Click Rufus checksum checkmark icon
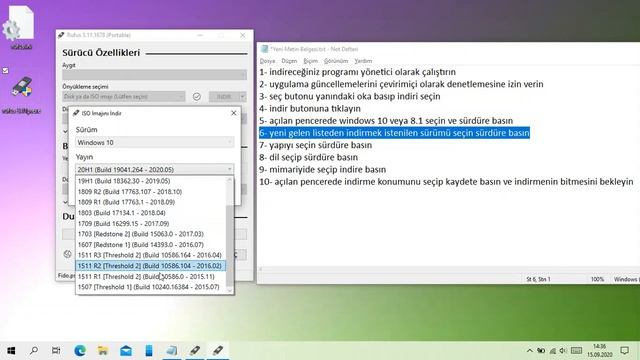 tap(197, 97)
